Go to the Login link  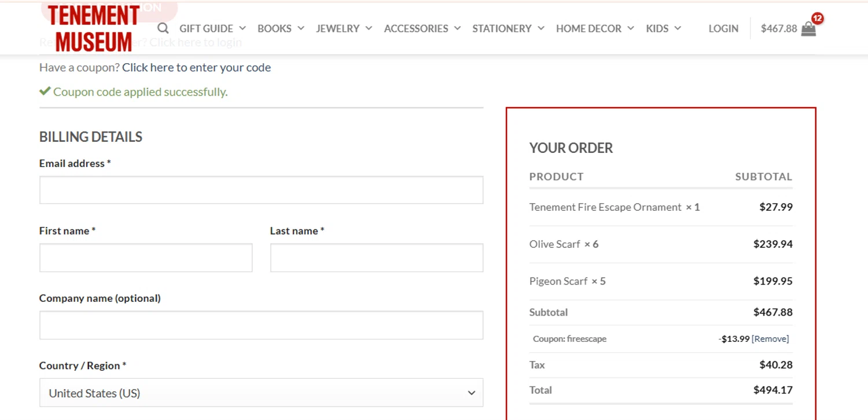(723, 28)
